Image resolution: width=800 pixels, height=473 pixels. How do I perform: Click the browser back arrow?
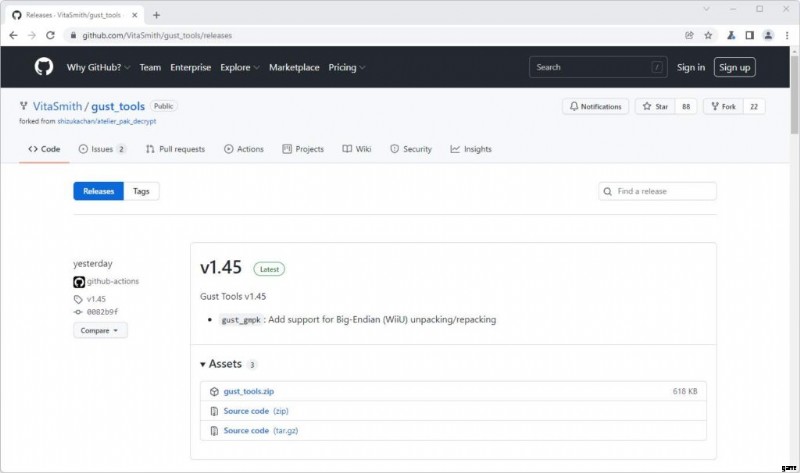(x=13, y=35)
